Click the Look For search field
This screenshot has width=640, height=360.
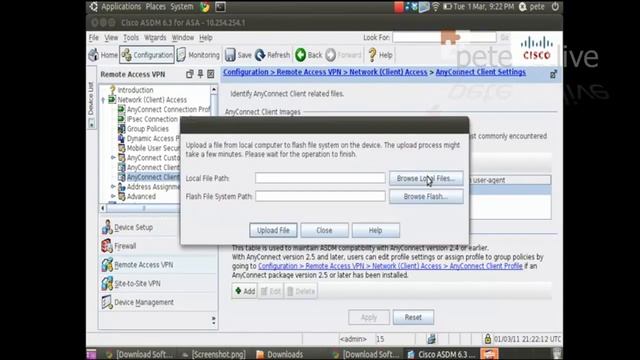pos(444,38)
